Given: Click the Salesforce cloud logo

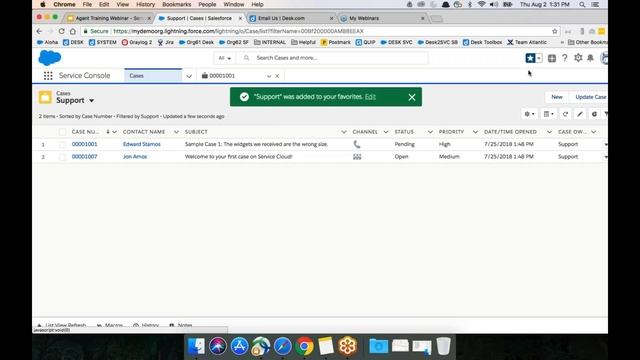Looking at the screenshot, I should point(50,58).
